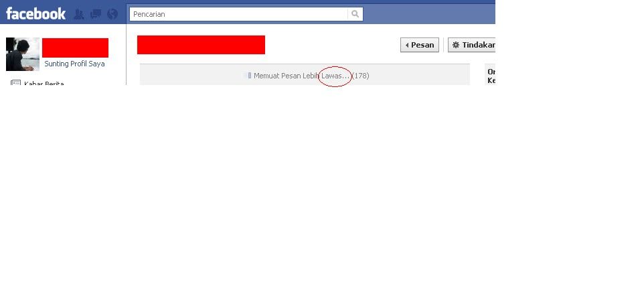Select the Kabar Berita newspaper icon

[x=15, y=83]
